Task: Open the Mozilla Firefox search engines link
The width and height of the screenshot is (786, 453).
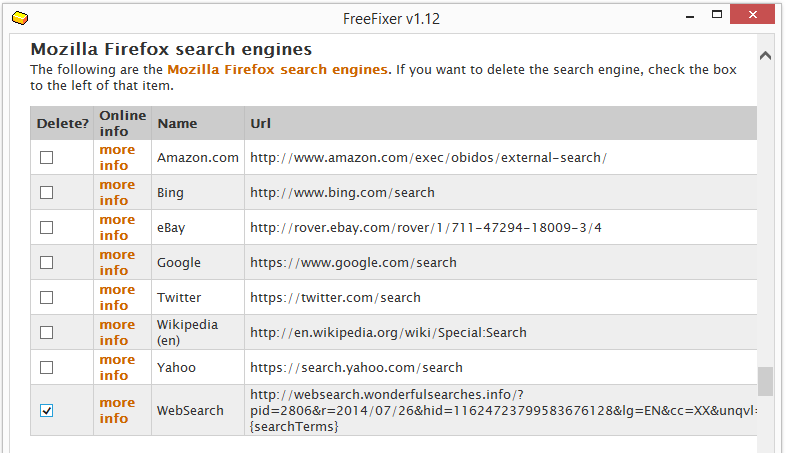Action: pyautogui.click(x=277, y=70)
